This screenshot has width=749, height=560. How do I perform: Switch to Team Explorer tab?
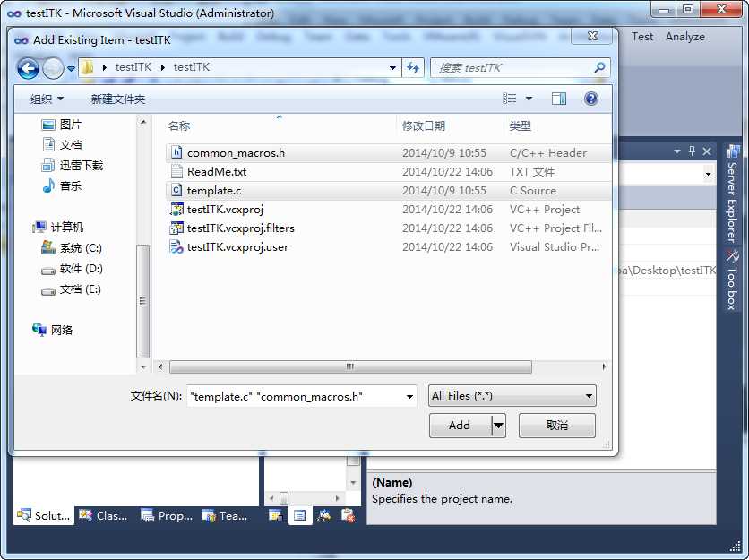pos(225,515)
